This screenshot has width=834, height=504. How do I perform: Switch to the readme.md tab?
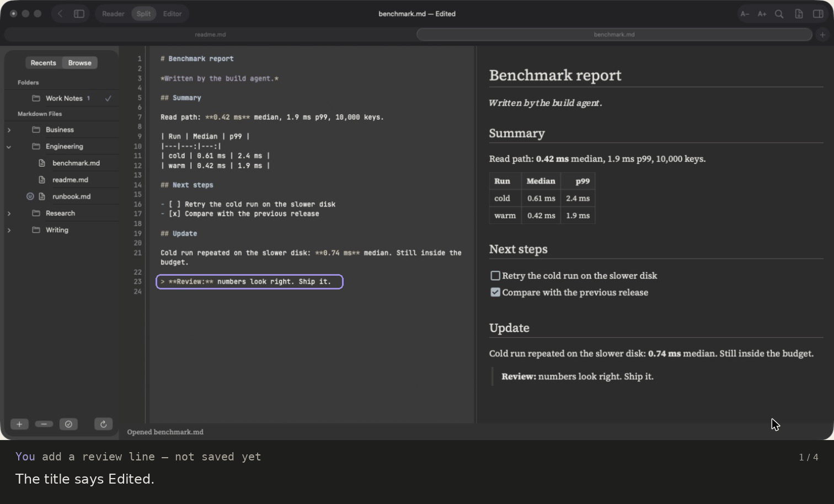[210, 34]
